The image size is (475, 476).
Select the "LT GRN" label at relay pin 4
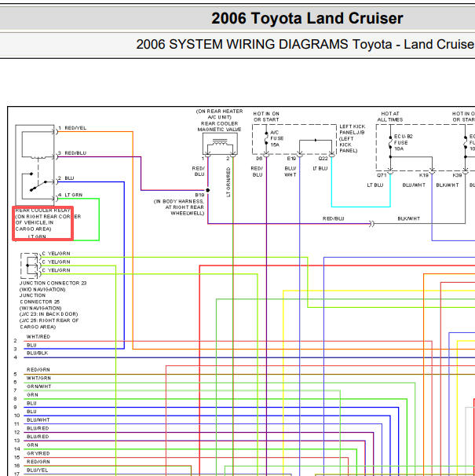click(74, 195)
